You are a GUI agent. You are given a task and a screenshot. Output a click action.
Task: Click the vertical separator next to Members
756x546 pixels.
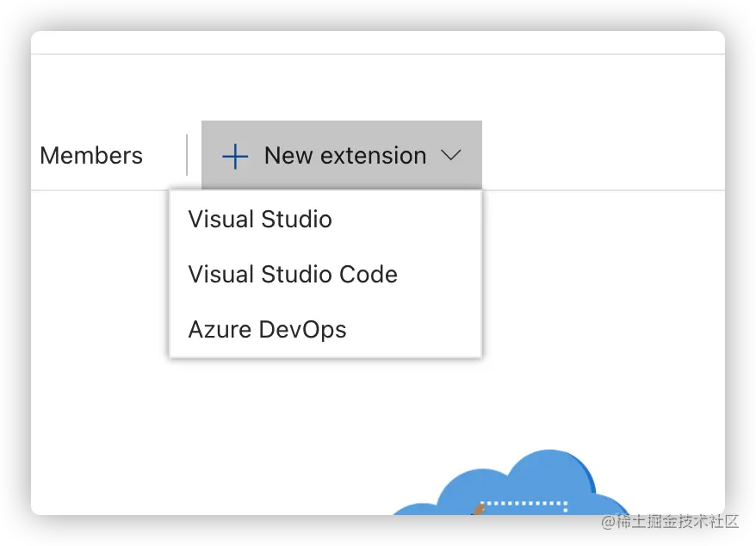coord(187,155)
